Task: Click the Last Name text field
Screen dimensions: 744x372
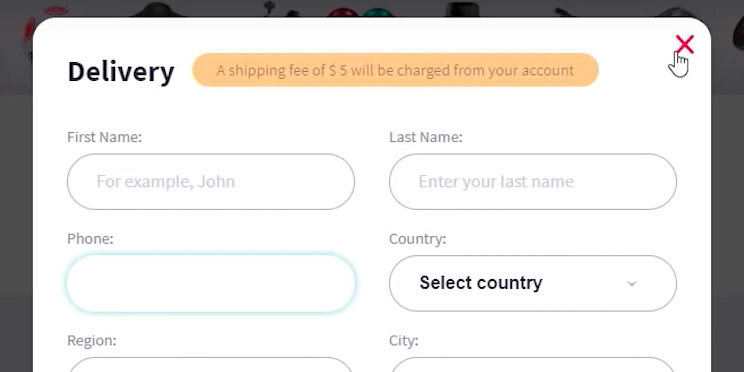Action: [x=533, y=181]
